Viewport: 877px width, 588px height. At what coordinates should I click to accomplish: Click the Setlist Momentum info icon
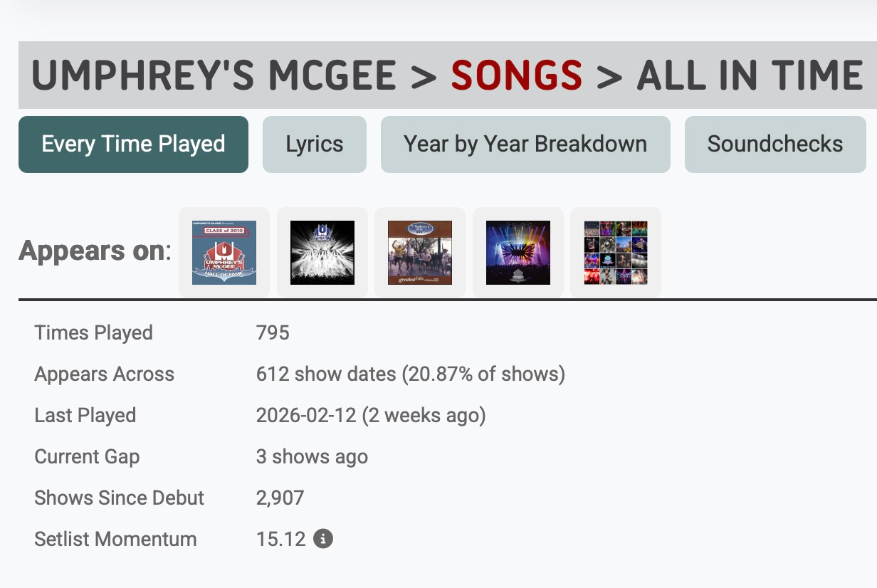(x=323, y=539)
